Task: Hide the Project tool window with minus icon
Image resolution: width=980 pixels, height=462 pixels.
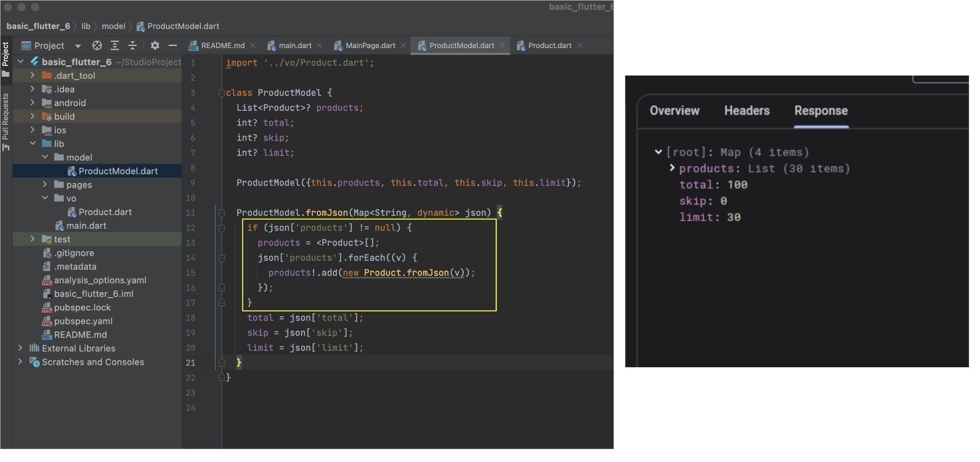Action: (x=173, y=46)
